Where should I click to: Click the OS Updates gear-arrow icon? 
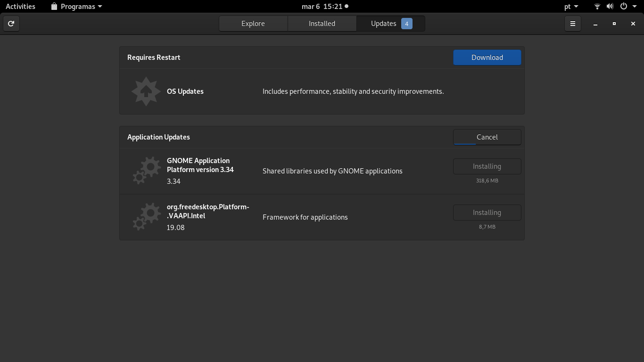coord(146,91)
